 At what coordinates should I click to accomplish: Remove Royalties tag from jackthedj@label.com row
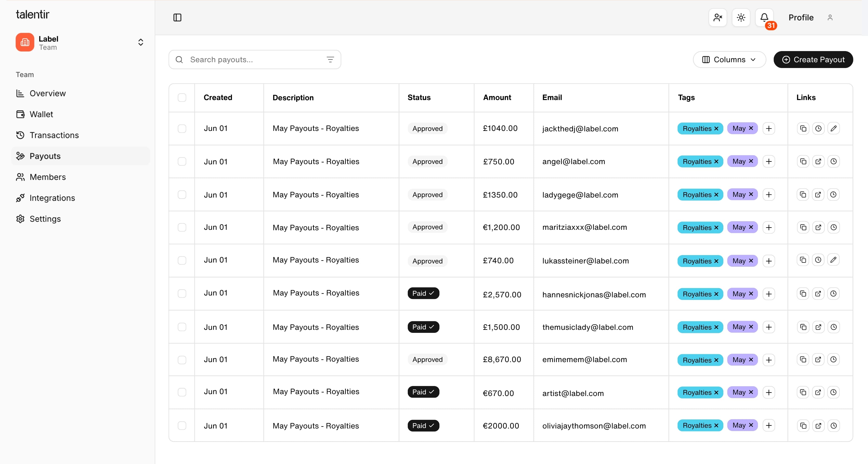click(716, 129)
